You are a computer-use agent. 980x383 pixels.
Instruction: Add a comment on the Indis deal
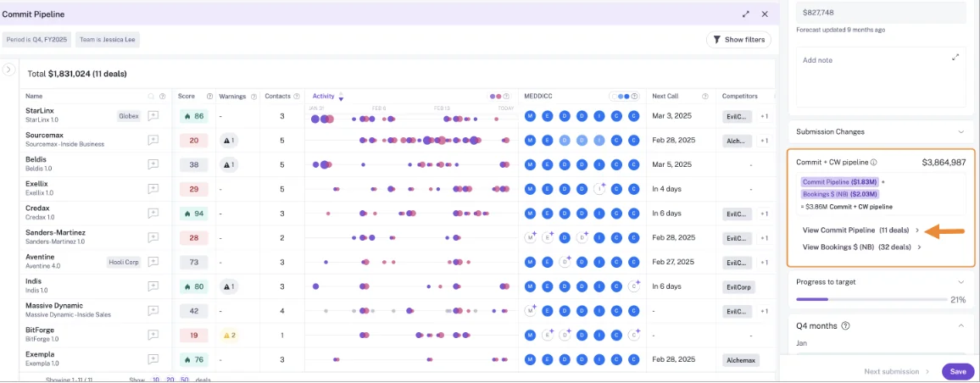153,286
